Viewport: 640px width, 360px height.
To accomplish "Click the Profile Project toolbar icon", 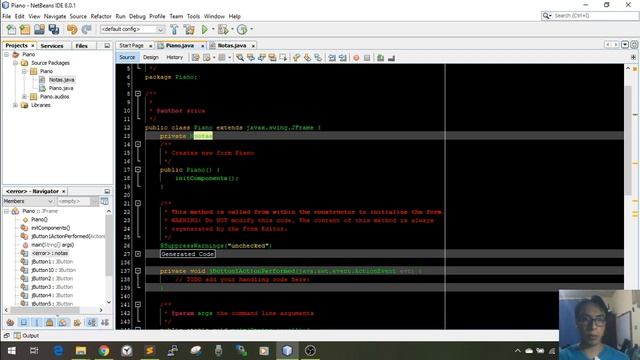I will click(x=242, y=29).
